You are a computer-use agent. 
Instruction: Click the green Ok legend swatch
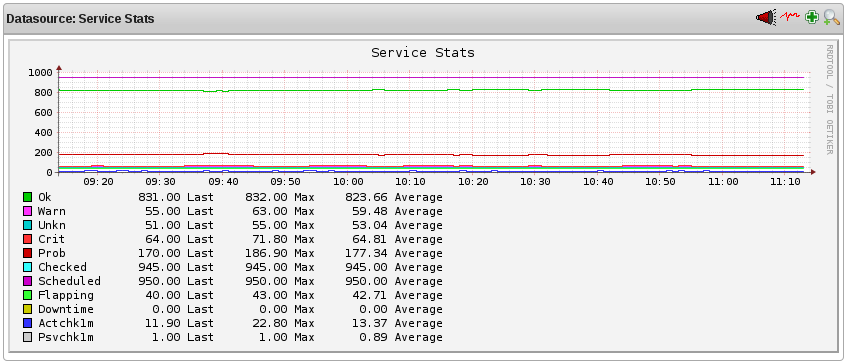pyautogui.click(x=28, y=197)
